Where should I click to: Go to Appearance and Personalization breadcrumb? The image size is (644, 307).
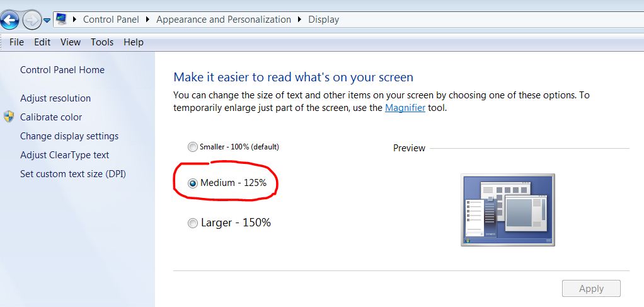[224, 20]
